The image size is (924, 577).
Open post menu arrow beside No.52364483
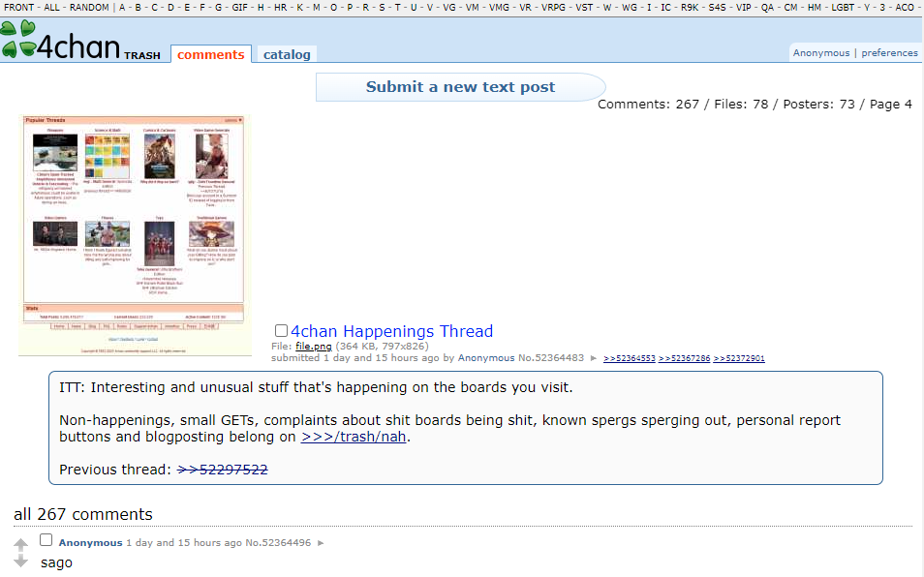pos(595,358)
